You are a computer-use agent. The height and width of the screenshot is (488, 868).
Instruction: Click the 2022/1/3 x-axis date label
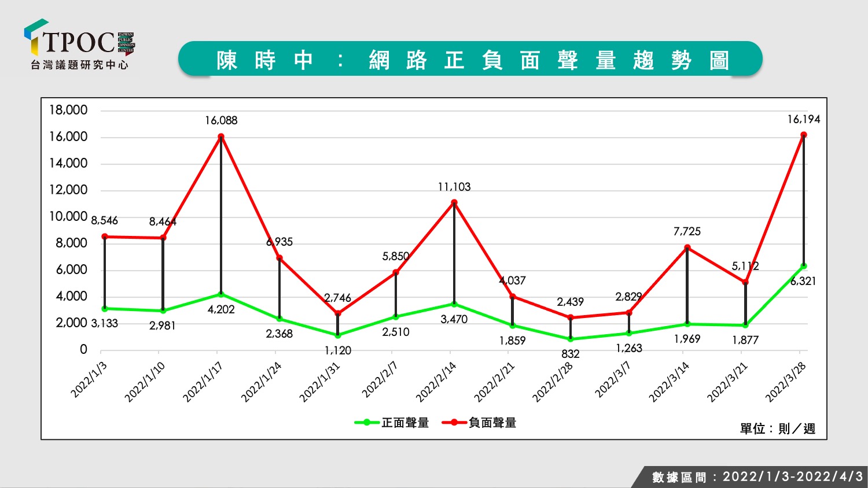(x=89, y=380)
